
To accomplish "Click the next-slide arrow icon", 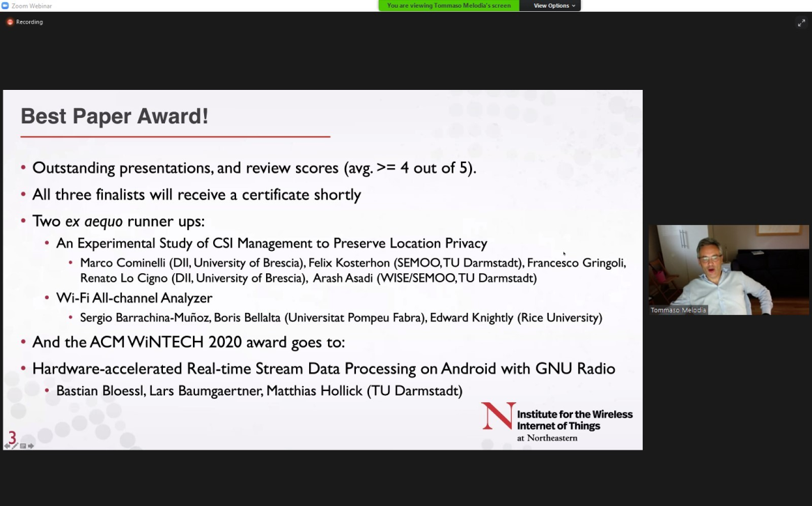I will [31, 446].
